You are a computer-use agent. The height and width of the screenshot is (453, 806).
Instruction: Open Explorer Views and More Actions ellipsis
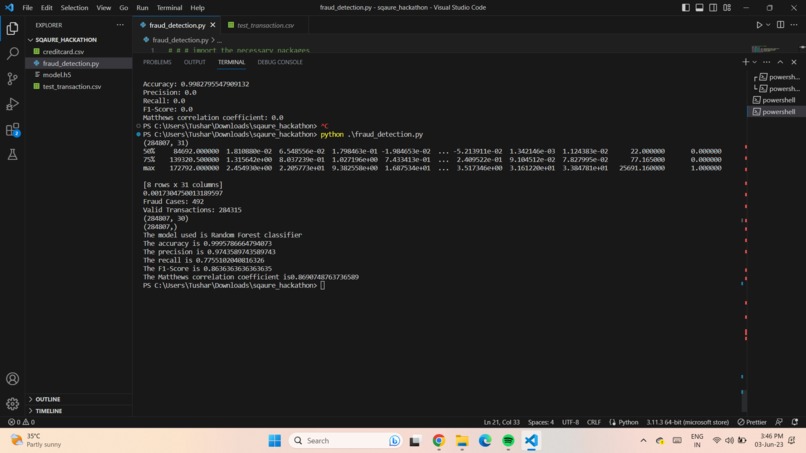point(120,25)
